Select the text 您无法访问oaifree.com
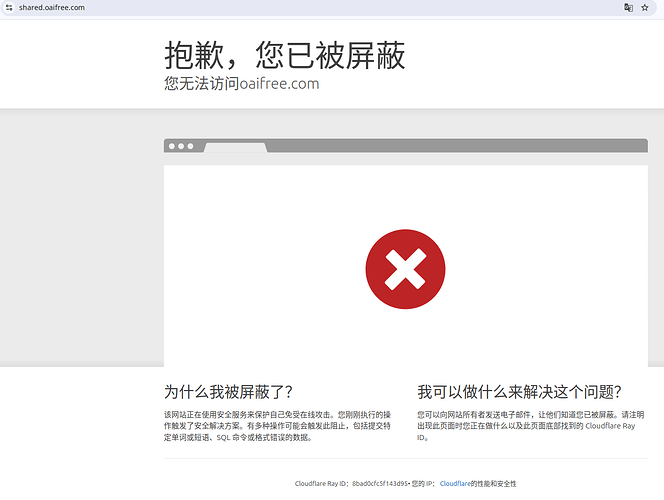The width and height of the screenshot is (664, 500). pyautogui.click(x=241, y=83)
